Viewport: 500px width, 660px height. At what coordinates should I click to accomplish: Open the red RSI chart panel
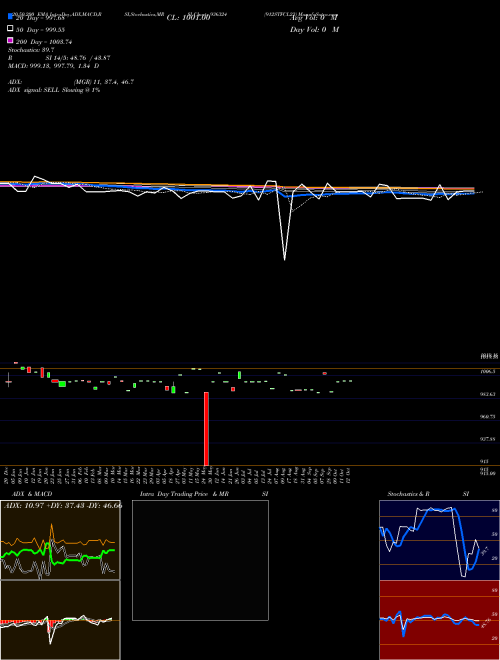tap(439, 620)
